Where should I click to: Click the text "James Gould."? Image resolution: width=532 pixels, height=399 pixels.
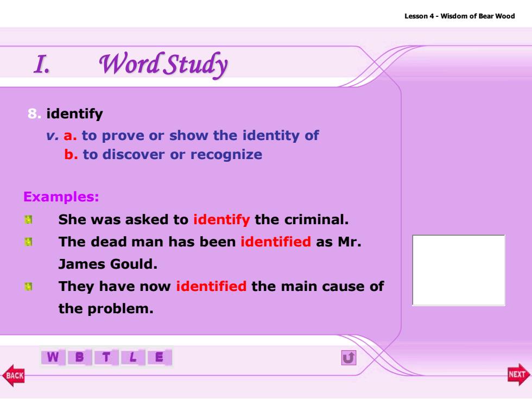click(108, 264)
